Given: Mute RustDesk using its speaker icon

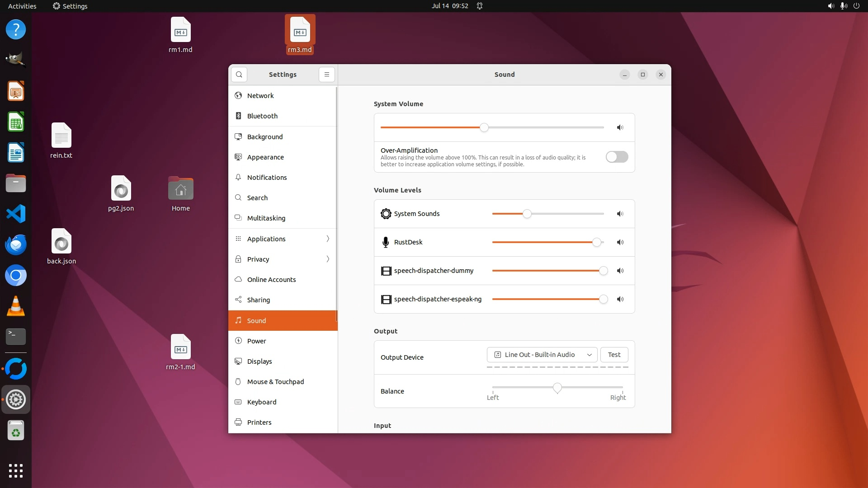Looking at the screenshot, I should (620, 242).
